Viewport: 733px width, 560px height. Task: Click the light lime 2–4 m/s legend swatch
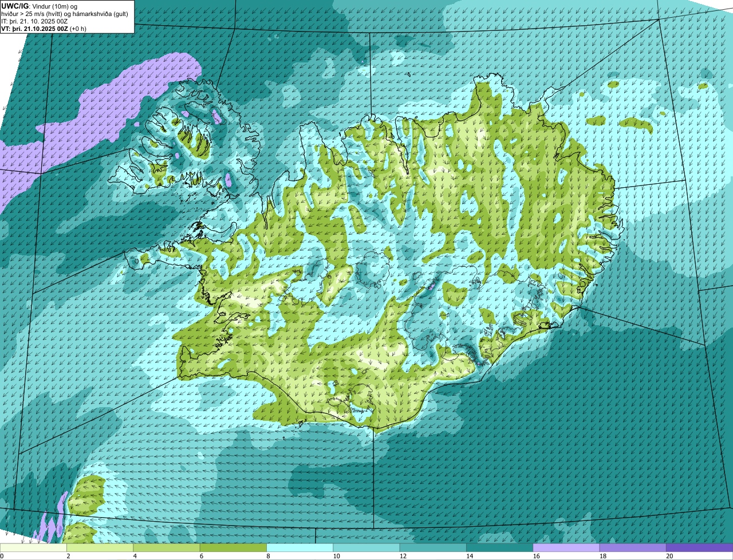click(100, 548)
